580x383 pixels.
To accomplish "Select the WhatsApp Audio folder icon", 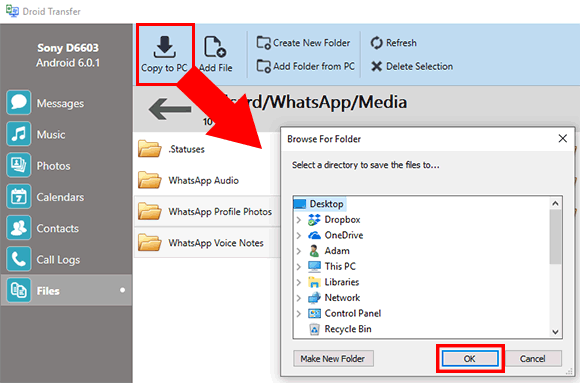I will click(x=149, y=180).
